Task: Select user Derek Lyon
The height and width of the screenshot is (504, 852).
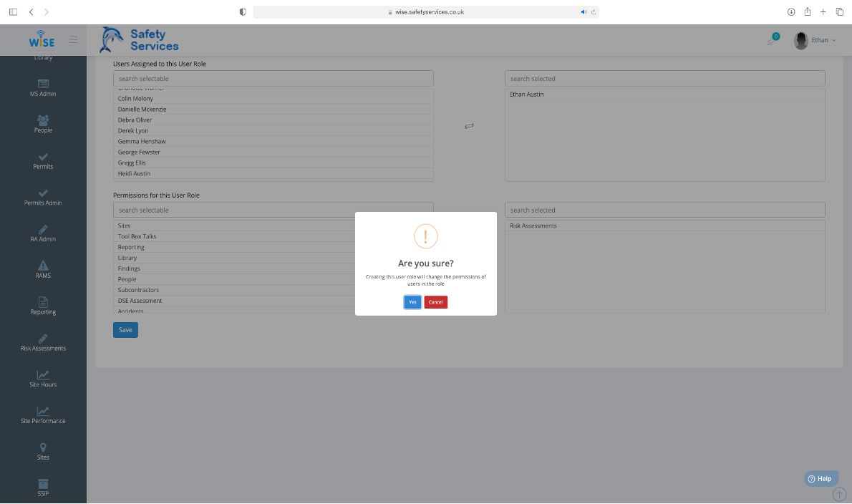Action: coord(273,130)
